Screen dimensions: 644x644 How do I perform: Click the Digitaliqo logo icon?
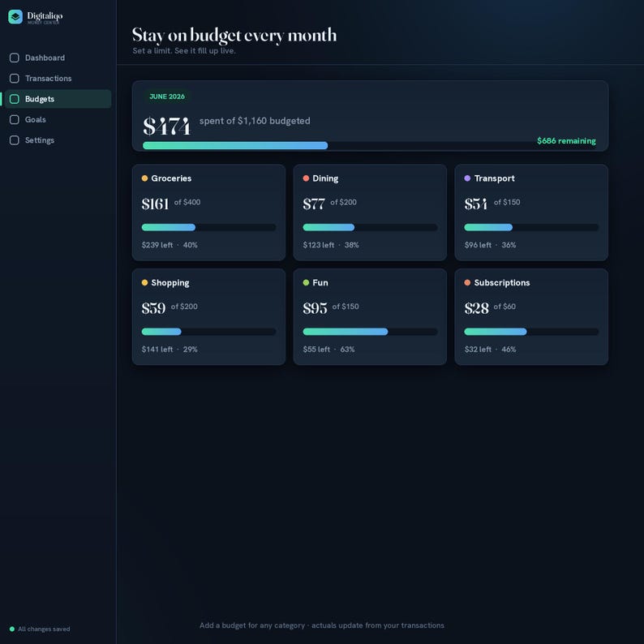click(x=15, y=17)
